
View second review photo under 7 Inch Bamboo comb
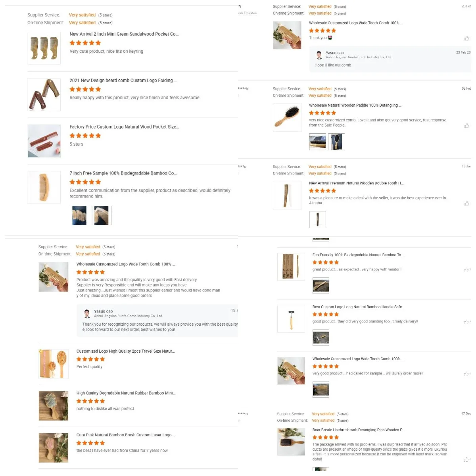tap(102, 215)
